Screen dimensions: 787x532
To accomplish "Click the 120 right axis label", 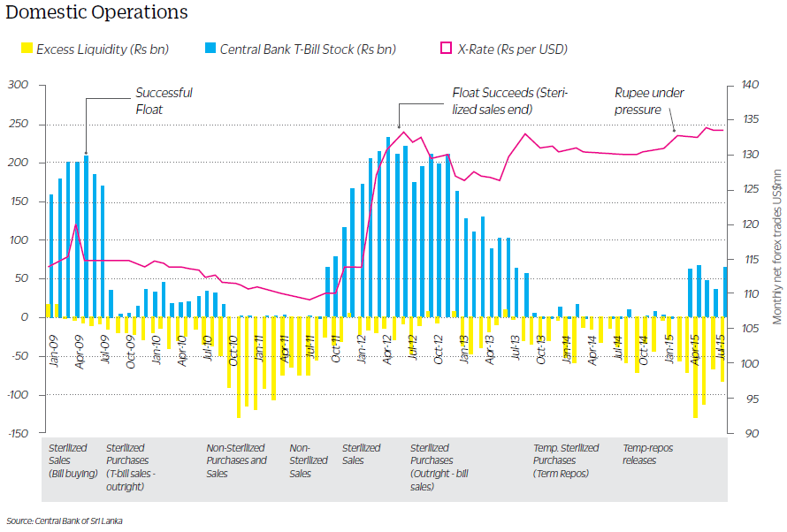I will pos(751,224).
